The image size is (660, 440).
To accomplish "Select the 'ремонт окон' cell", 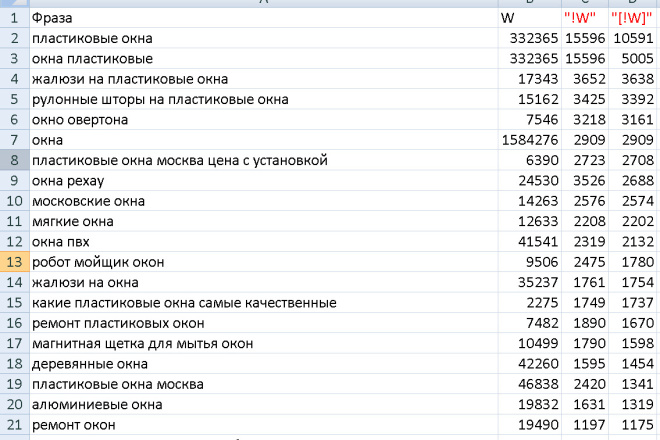I will [264, 425].
